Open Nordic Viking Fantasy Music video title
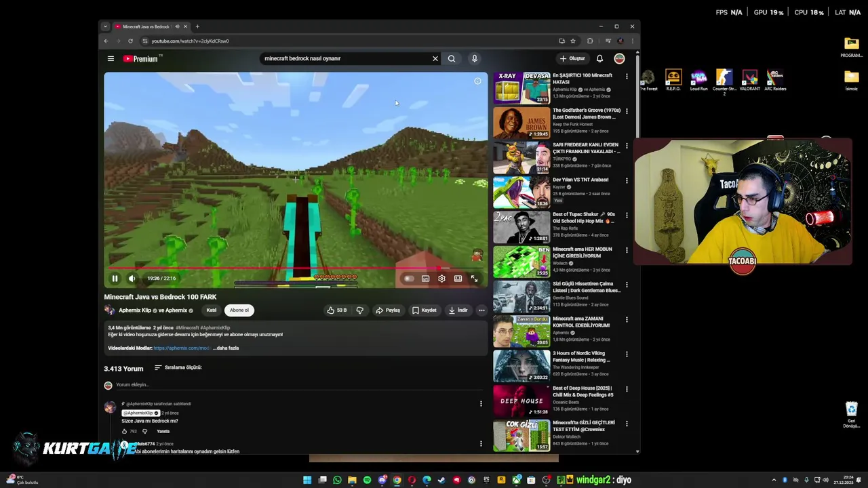The image size is (868, 488). [x=583, y=357]
